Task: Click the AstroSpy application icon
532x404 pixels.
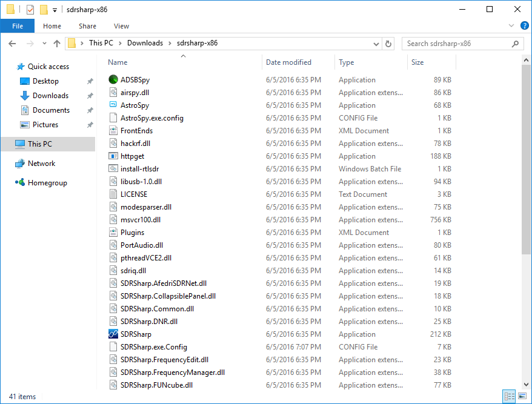Action: pos(113,105)
